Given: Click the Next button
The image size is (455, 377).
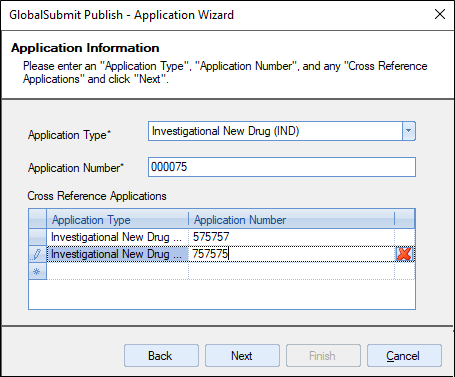Looking at the screenshot, I should click(242, 356).
